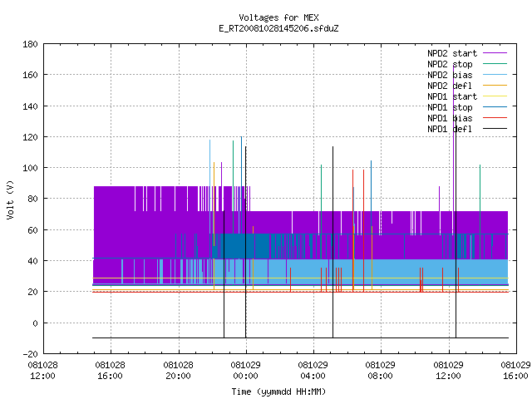Screen dimensions: 532x399
Task: Click the 'NPD2 stop' legend label
Action: 450,64
